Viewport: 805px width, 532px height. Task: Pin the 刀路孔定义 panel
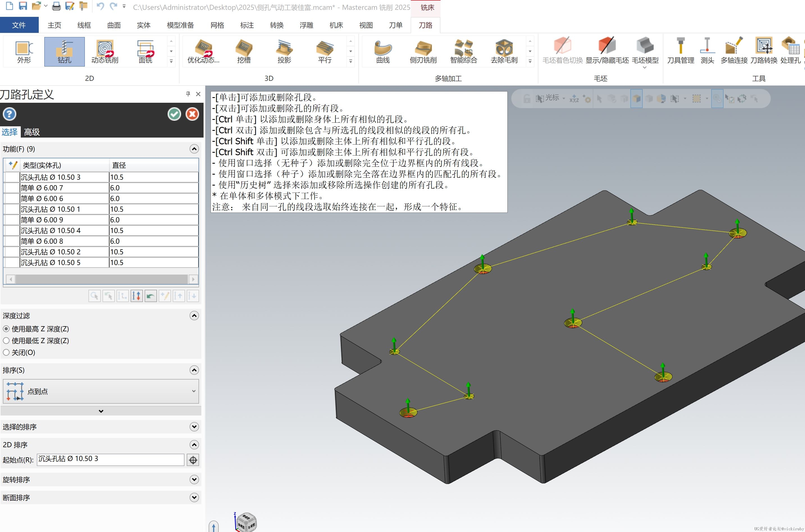[x=188, y=94]
